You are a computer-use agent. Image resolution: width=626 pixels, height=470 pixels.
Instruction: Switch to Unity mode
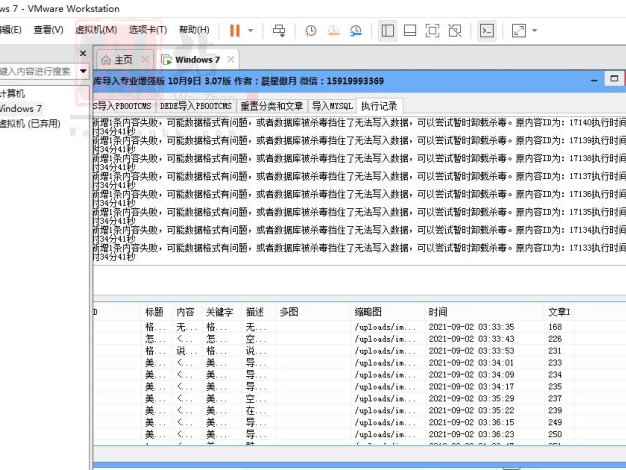455,30
